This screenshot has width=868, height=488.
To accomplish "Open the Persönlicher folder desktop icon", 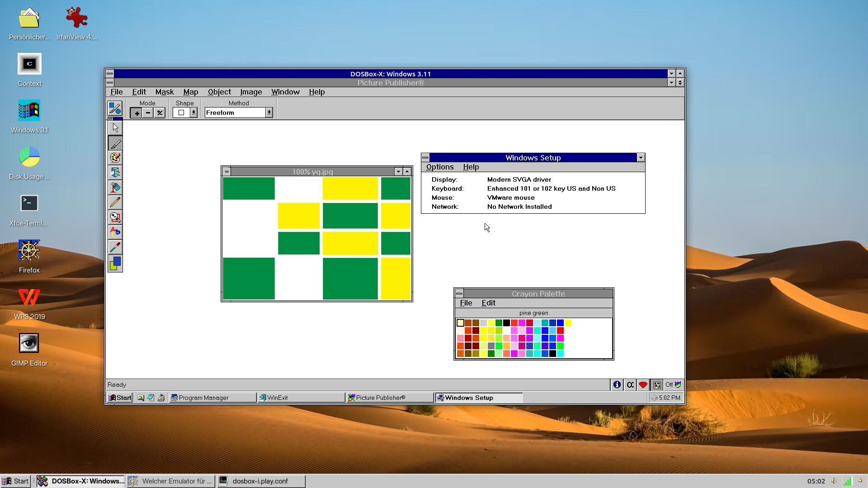I will point(29,23).
